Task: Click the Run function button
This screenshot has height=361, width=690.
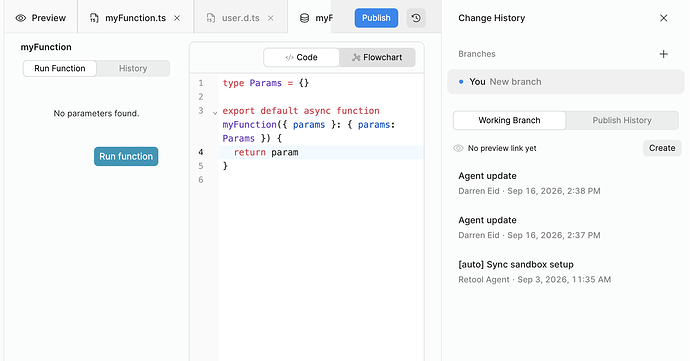Action: point(126,156)
